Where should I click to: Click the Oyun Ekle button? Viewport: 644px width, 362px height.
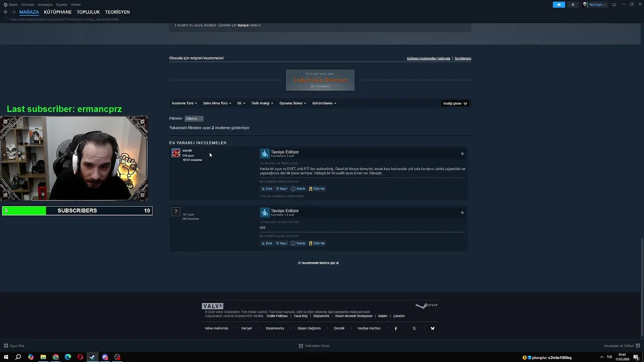click(x=14, y=346)
